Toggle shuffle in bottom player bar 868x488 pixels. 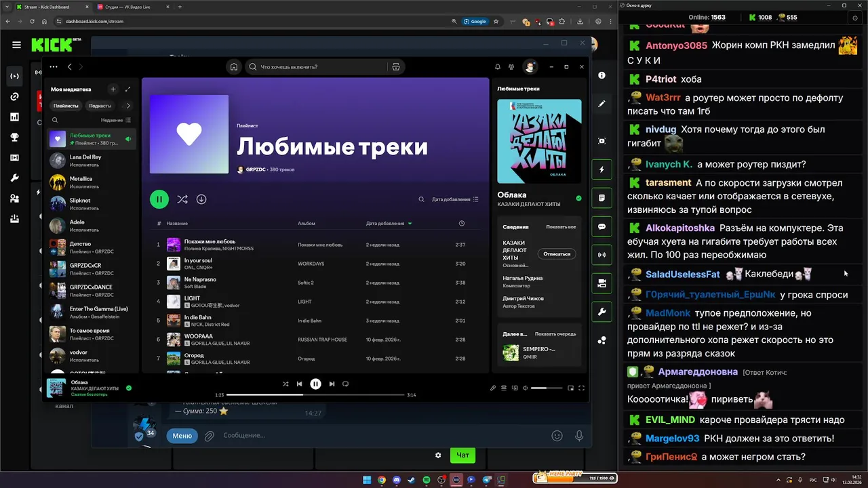[x=285, y=384]
